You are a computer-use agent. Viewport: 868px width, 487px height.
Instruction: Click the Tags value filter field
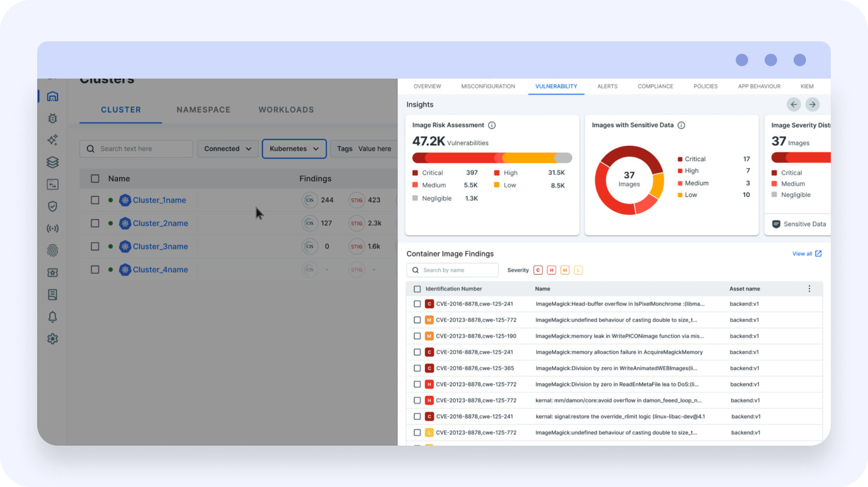(x=374, y=149)
